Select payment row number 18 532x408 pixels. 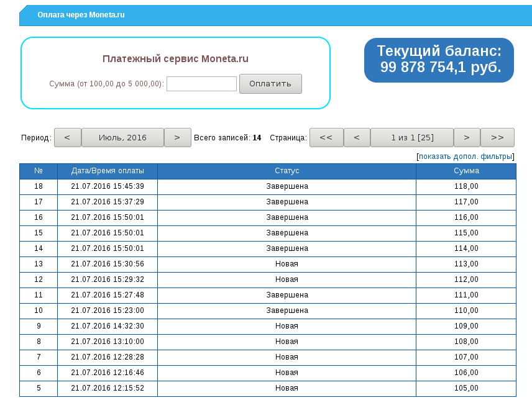point(39,186)
